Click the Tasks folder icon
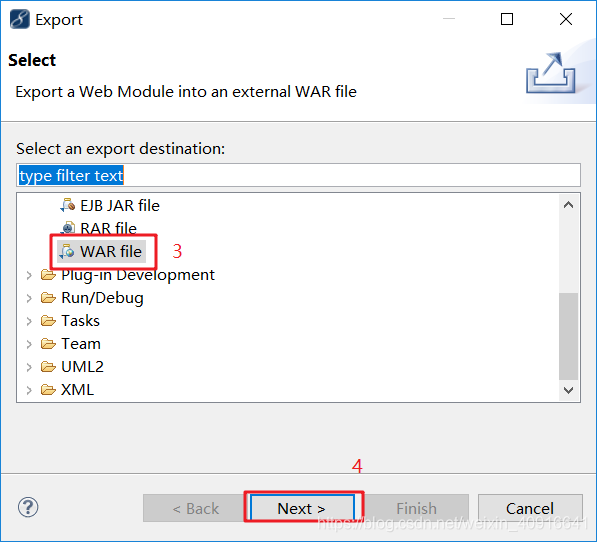The width and height of the screenshot is (597, 542). tap(48, 321)
